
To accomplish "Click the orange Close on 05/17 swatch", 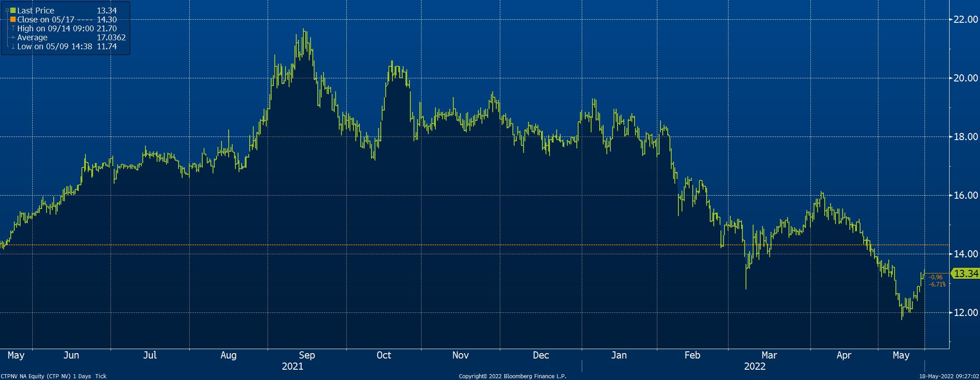I will 13,20.
